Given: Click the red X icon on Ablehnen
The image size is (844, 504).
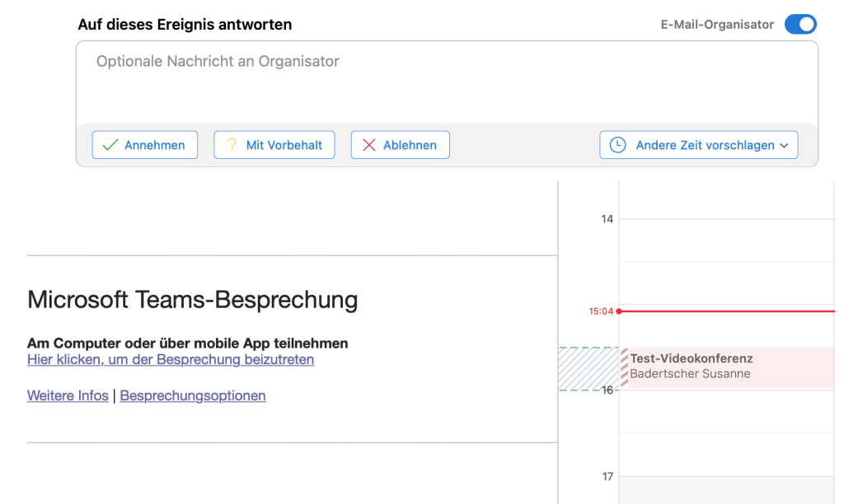Looking at the screenshot, I should (369, 145).
